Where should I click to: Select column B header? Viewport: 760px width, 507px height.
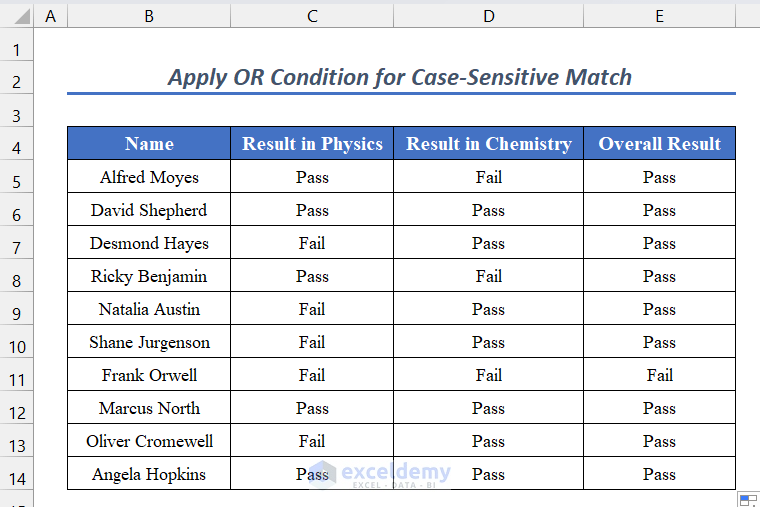[x=149, y=16]
